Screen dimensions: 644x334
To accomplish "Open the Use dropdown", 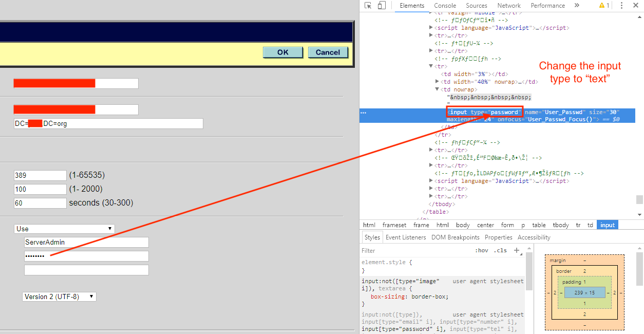I will click(64, 229).
